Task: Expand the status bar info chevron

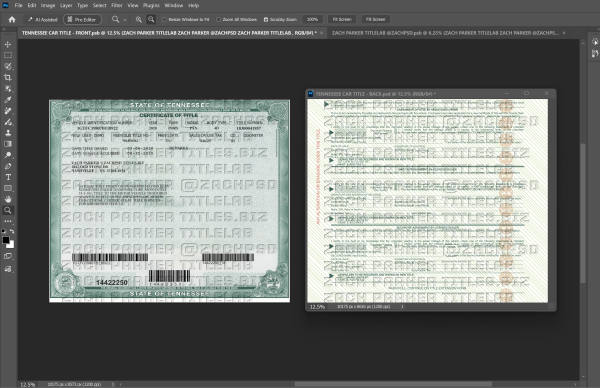Action: click(112, 384)
